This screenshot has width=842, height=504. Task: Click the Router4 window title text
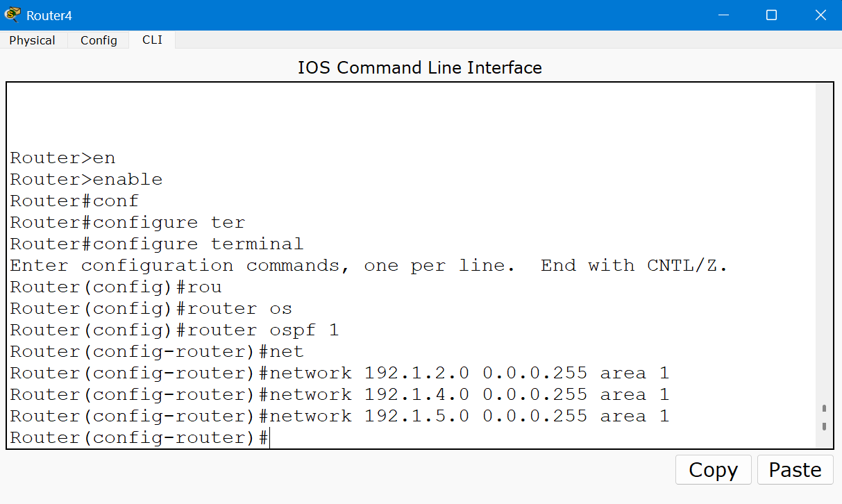(x=49, y=15)
